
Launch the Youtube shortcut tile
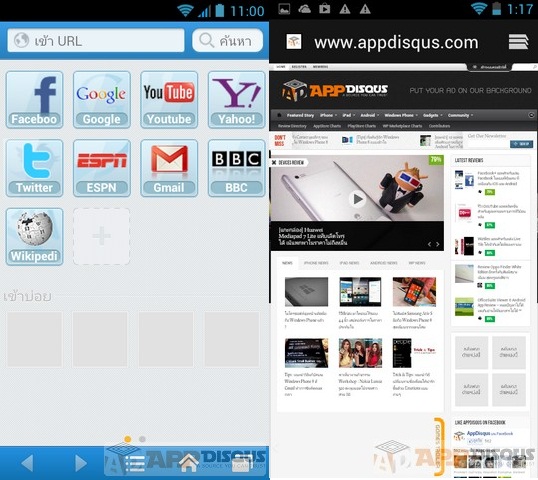pos(169,99)
